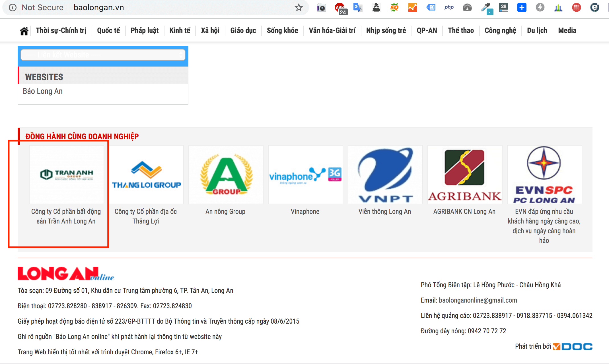Click the Tran Anh Group logo thumbnail
609x364 pixels.
point(67,174)
